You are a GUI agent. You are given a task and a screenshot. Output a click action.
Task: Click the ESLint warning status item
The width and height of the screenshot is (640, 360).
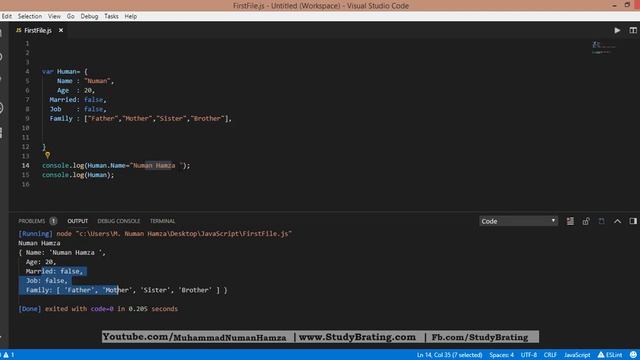610,355
